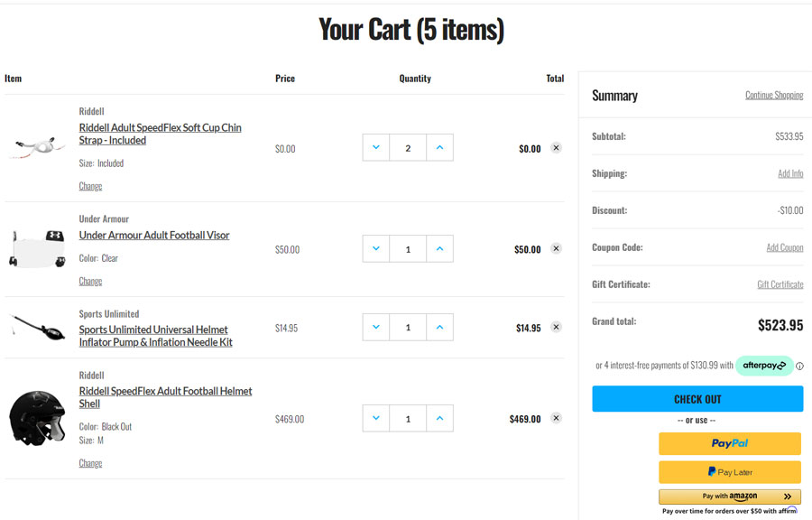Click the Pay with Amazon button
Screen dimensions: 812x520
730,497
